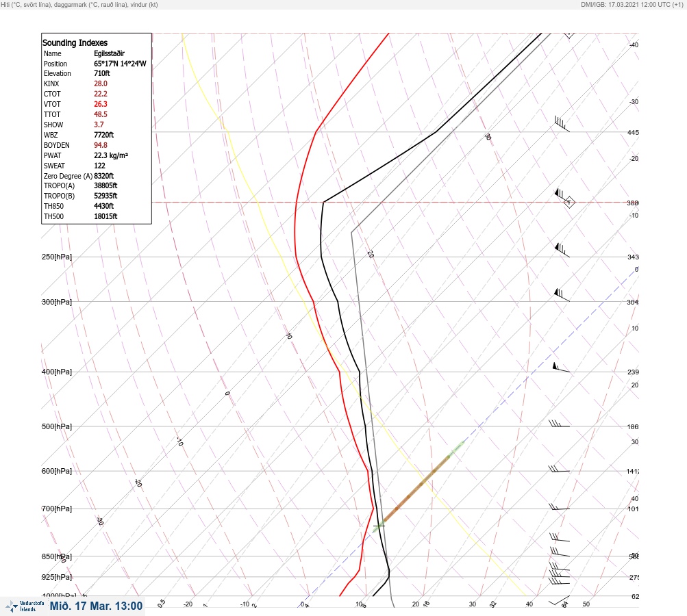Screen dimensions: 687x616
Task: Click the thick orange-brown line segment
Action: coord(416,489)
